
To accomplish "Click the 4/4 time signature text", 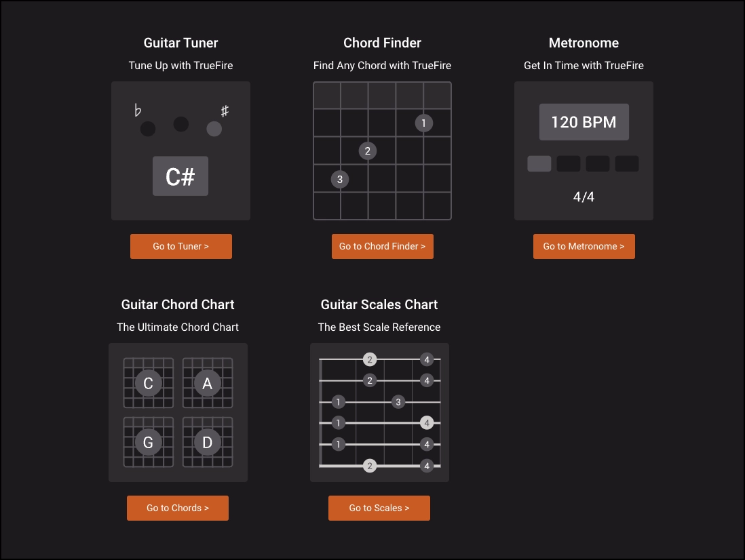I will point(584,197).
